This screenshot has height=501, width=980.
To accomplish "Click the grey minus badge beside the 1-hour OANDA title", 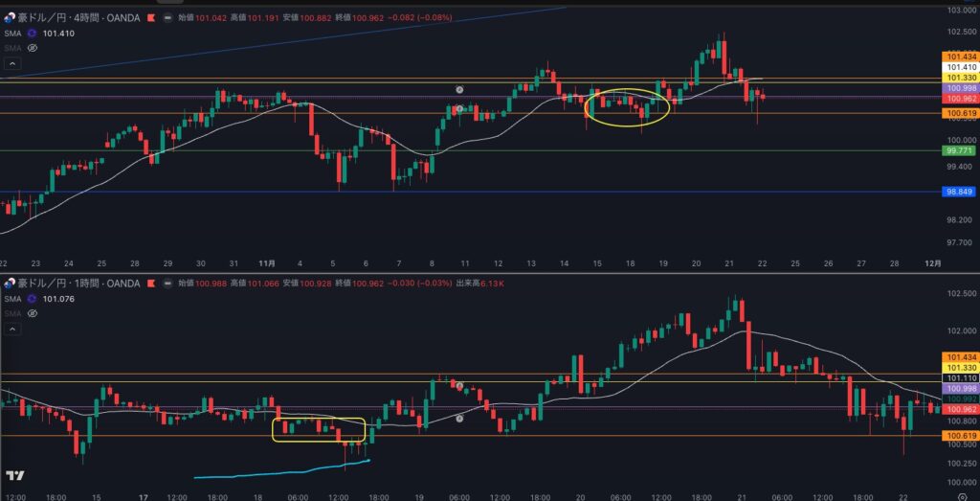I will tap(169, 283).
